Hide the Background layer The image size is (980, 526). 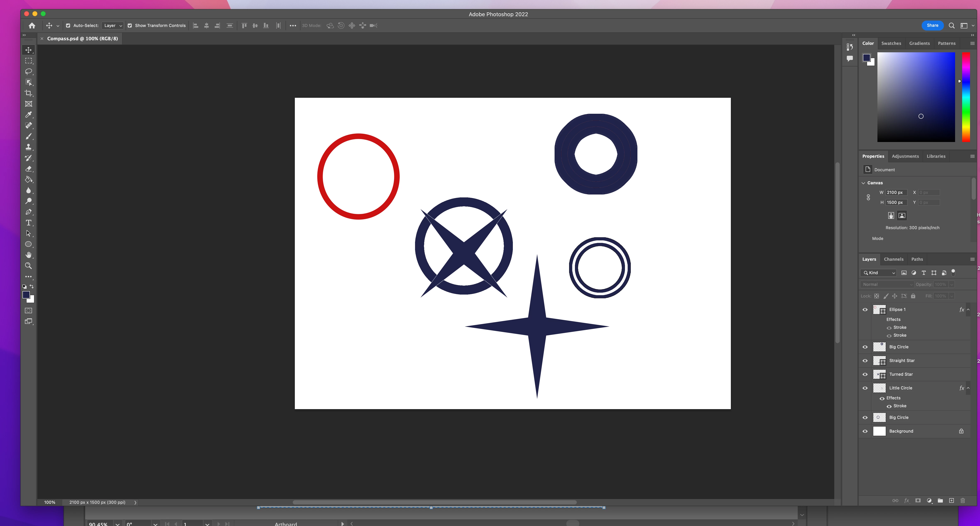[x=865, y=431]
